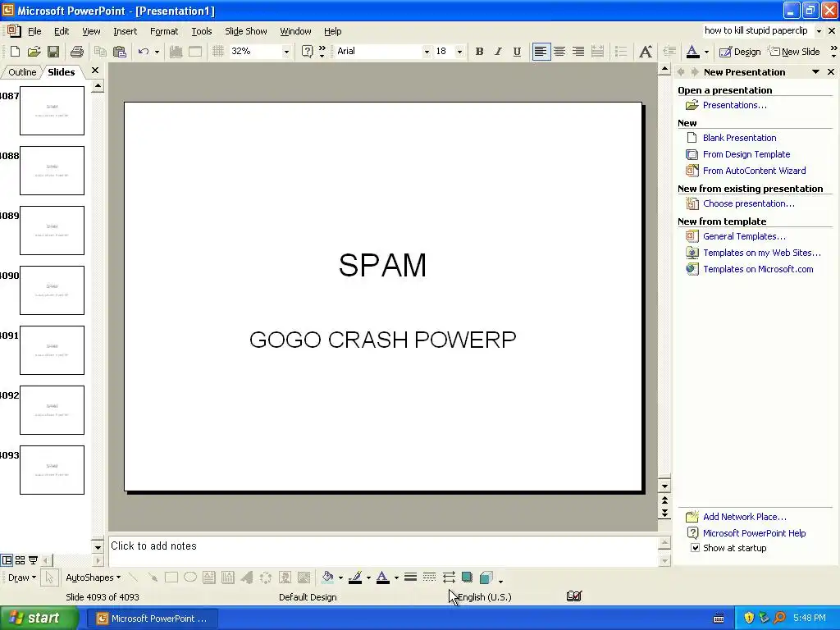Click the spelling status book icon

click(x=574, y=596)
